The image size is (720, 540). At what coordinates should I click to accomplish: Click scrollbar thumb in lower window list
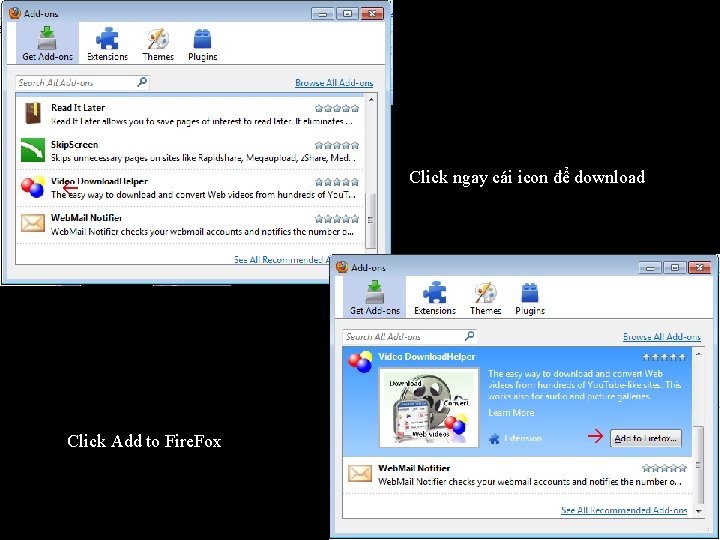click(698, 465)
